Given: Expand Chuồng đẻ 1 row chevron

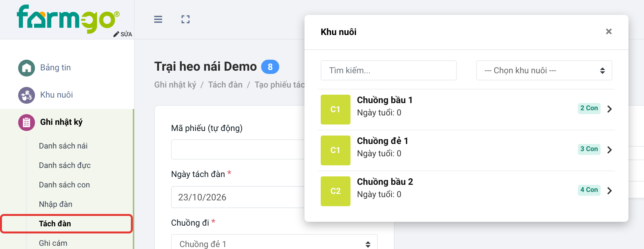Looking at the screenshot, I should coord(610,150).
